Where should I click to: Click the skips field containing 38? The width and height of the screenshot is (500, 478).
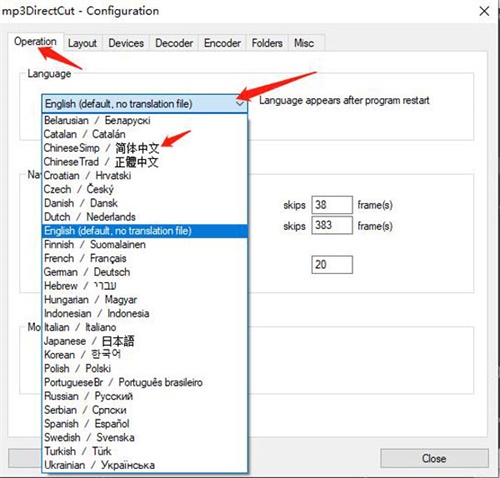click(x=332, y=205)
